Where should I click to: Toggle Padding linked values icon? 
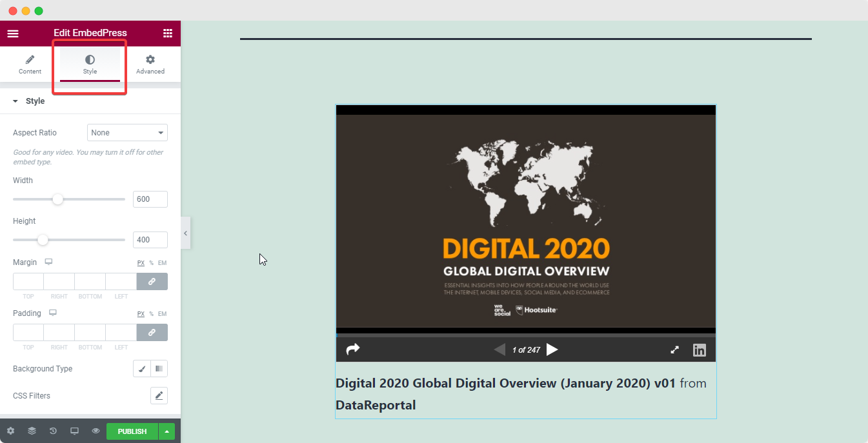[x=152, y=333]
